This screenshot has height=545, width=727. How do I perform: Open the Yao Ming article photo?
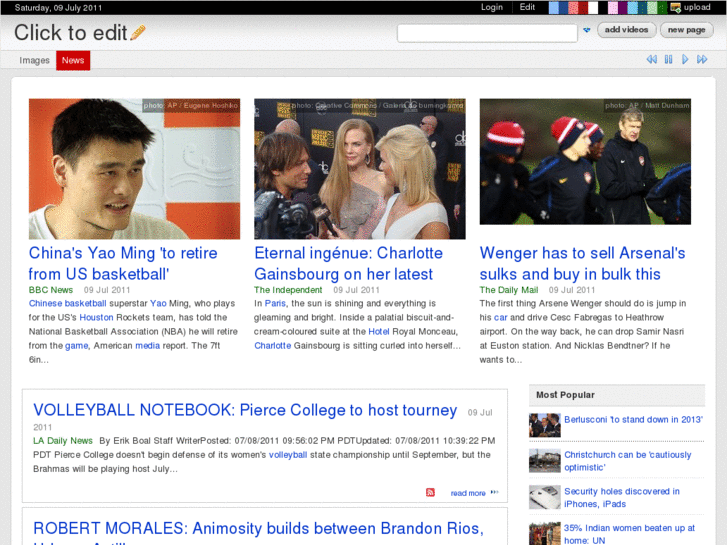pos(134,168)
